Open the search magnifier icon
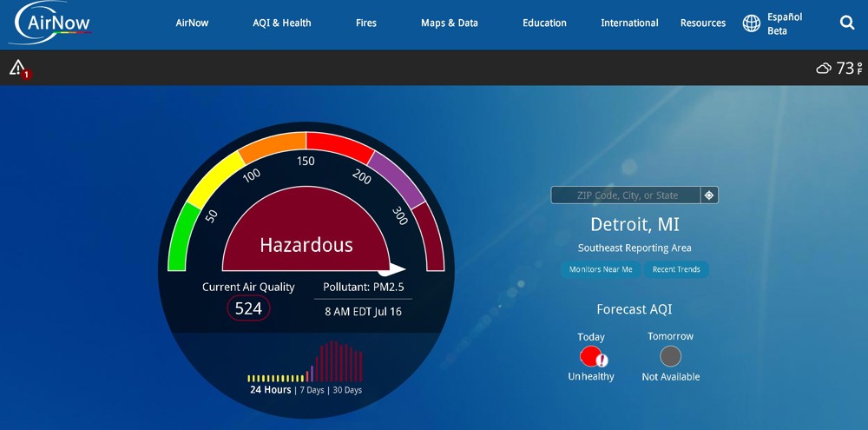The width and height of the screenshot is (868, 430). coord(847,23)
